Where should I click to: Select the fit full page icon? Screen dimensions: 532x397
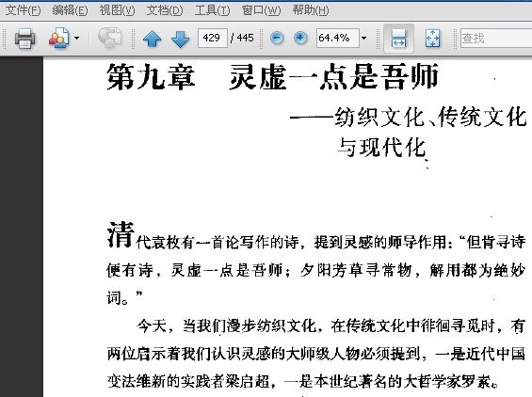(x=432, y=38)
